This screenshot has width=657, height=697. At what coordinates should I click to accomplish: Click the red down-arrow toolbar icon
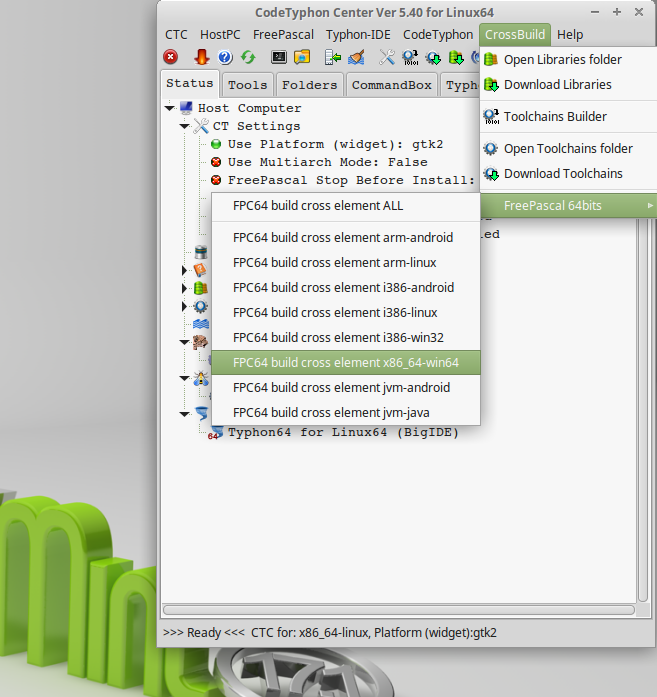[201, 57]
